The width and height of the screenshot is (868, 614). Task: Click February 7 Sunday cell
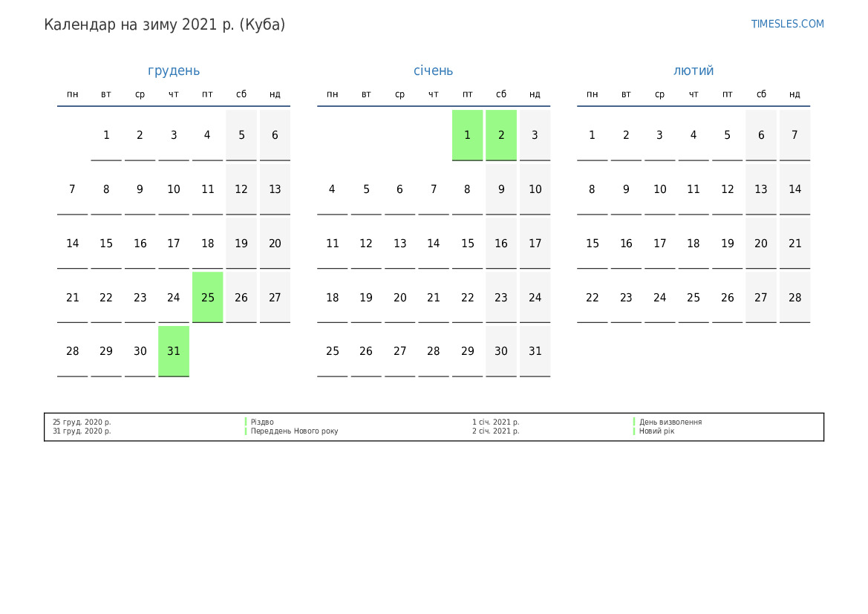click(795, 135)
